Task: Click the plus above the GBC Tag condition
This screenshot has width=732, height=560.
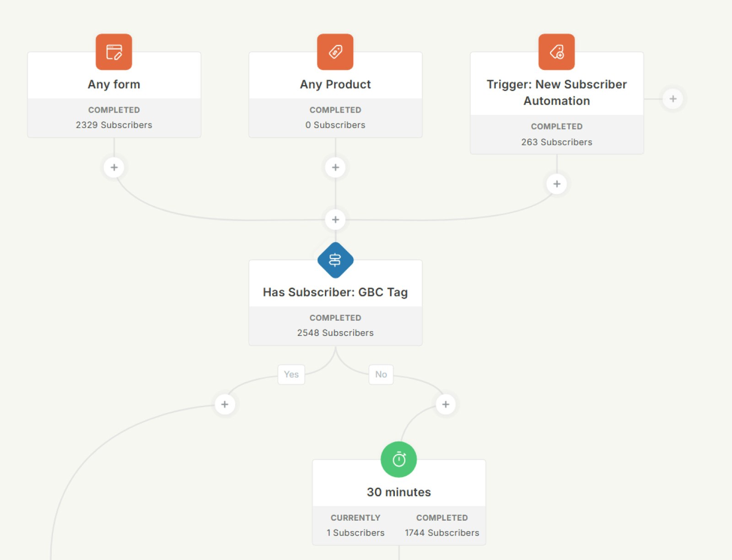Action: (335, 220)
